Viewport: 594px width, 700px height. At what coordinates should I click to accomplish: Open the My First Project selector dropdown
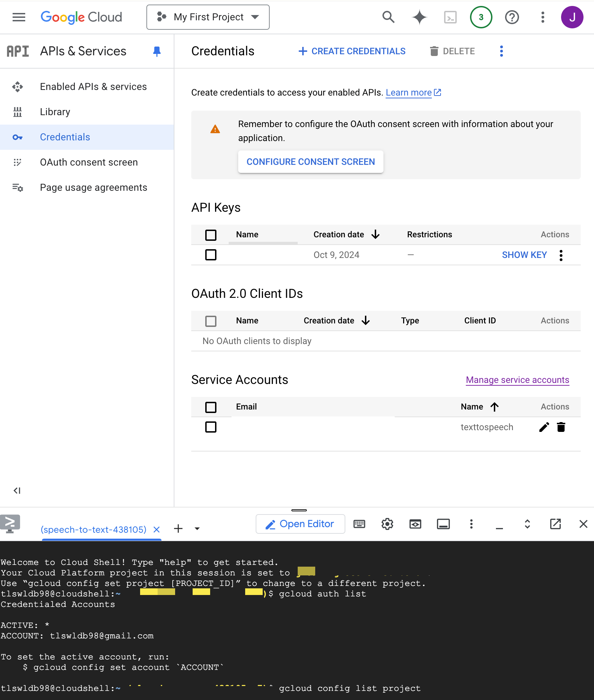coord(208,17)
